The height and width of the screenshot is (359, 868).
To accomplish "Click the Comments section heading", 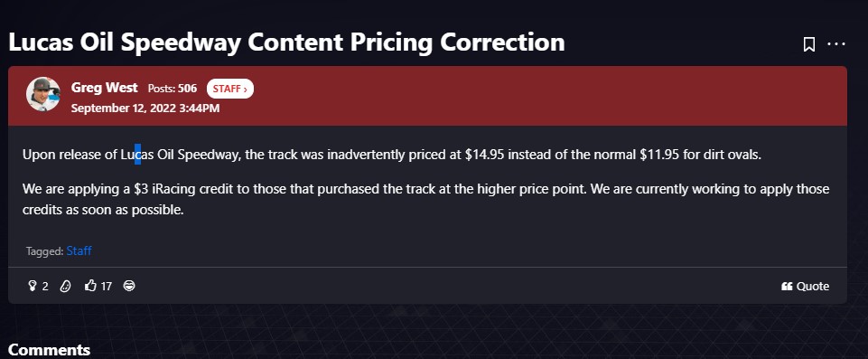I will point(50,350).
